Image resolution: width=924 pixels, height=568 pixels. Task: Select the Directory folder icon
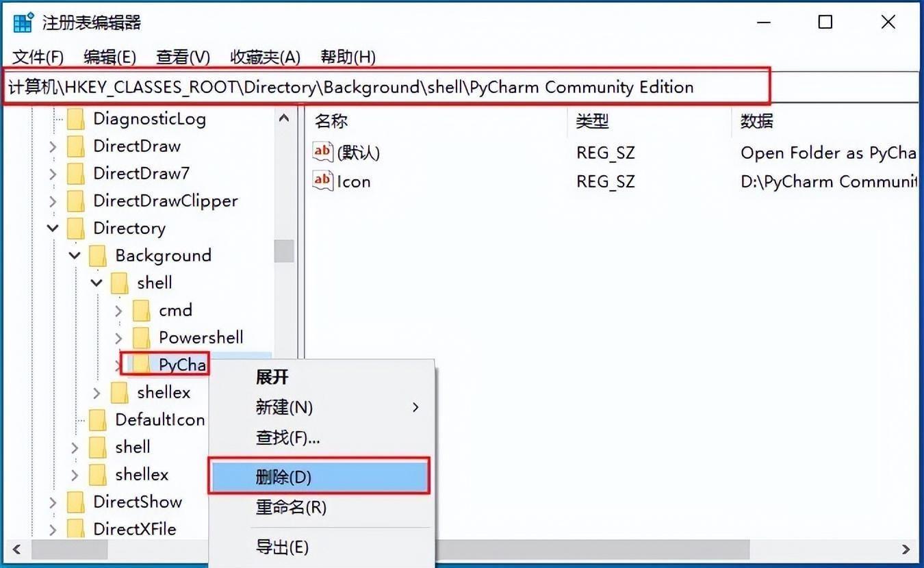tap(76, 229)
